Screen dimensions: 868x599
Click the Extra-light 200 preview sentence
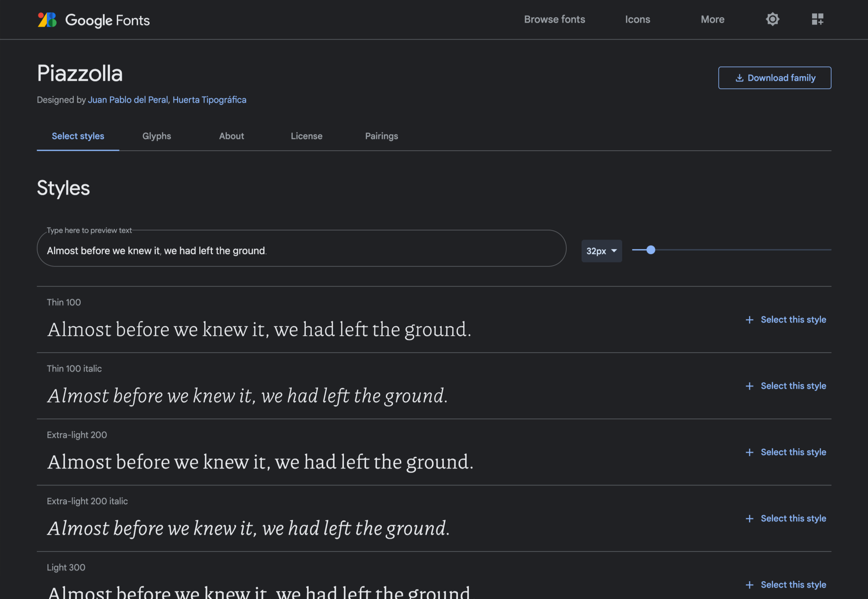pos(260,462)
